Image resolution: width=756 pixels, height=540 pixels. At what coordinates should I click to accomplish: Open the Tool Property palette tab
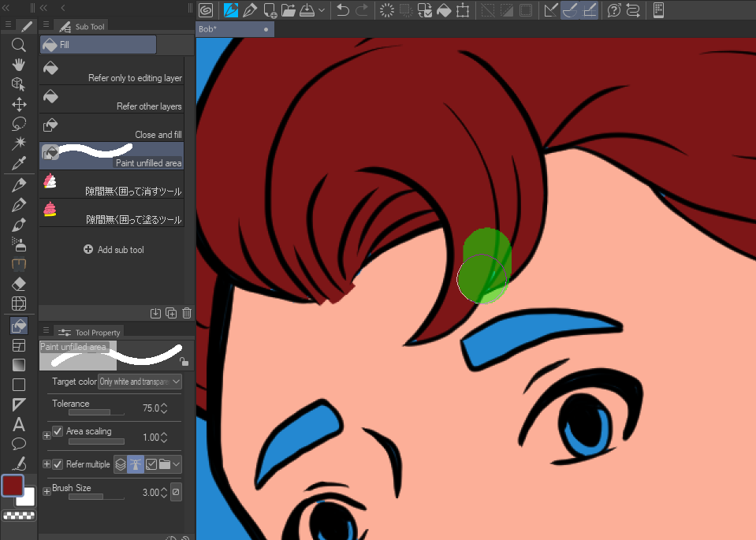(89, 332)
